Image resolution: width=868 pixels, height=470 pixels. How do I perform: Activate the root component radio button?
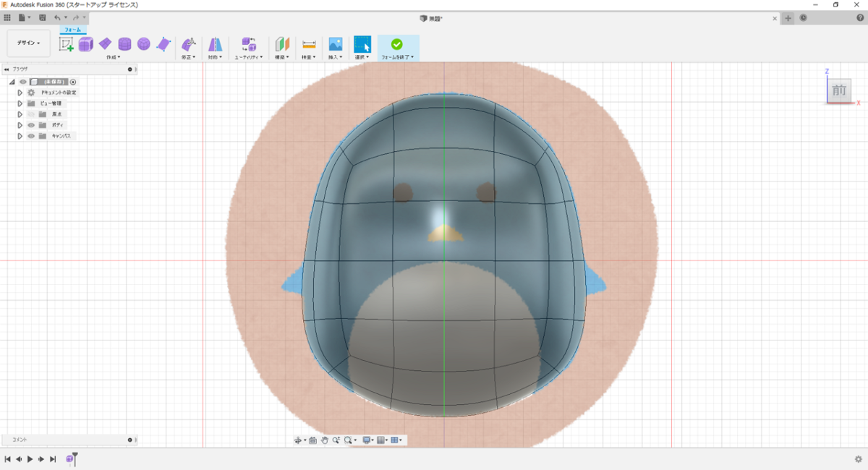pyautogui.click(x=73, y=82)
